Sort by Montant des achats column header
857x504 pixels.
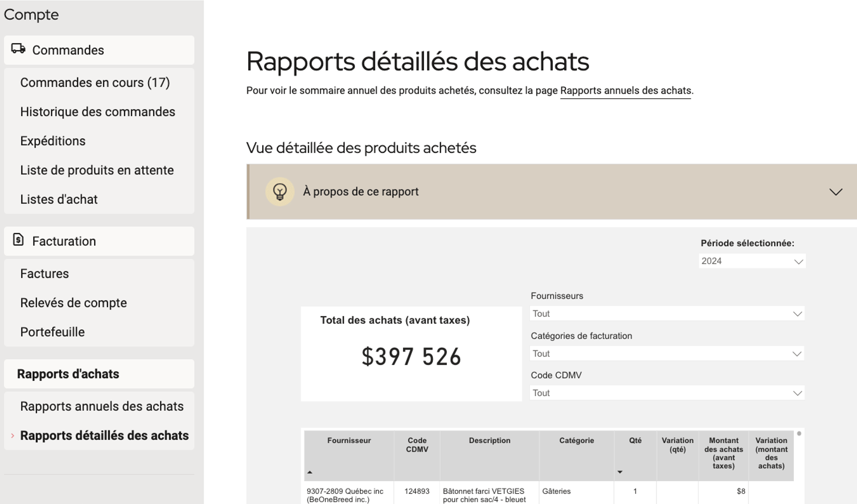point(723,453)
